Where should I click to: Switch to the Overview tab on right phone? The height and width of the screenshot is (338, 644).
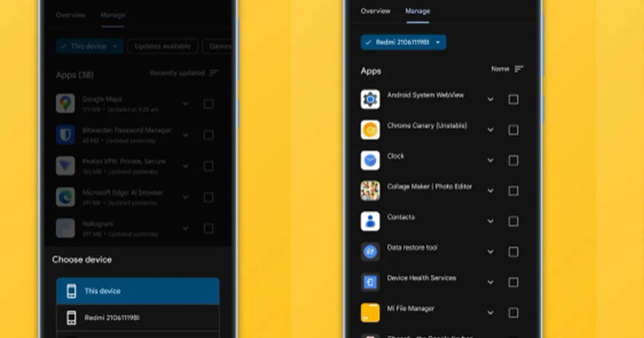[375, 11]
